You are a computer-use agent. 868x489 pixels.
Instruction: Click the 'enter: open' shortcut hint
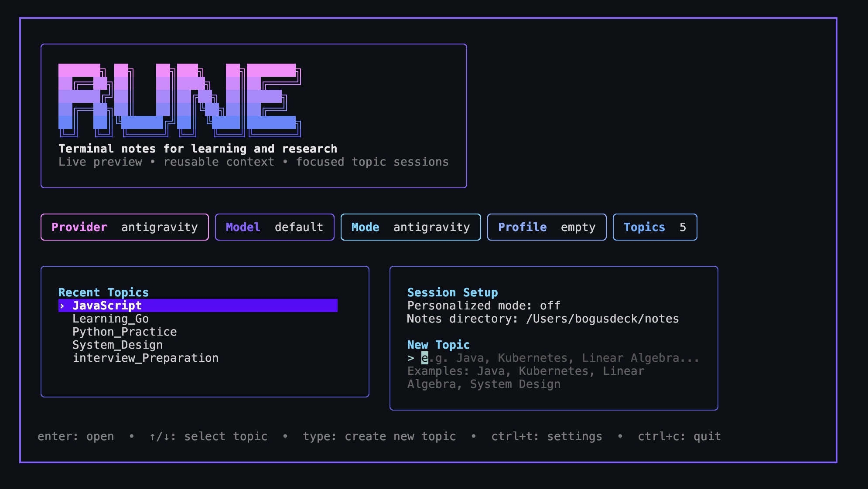click(x=76, y=436)
